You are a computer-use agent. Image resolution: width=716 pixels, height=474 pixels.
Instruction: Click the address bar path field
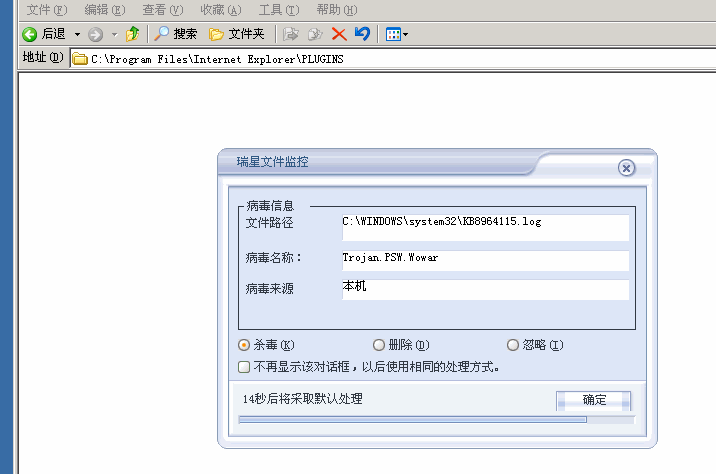click(x=393, y=59)
